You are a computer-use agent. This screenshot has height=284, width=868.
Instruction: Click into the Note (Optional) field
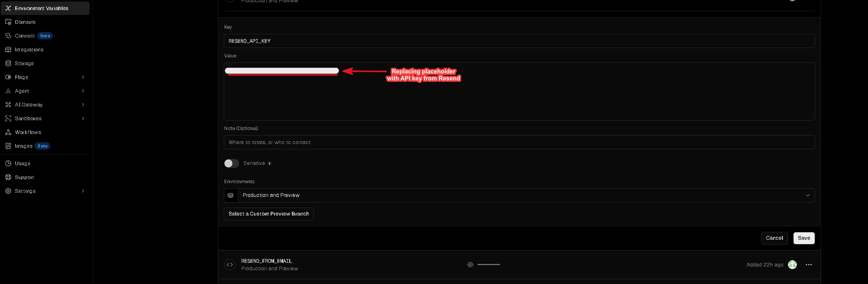coord(519,142)
